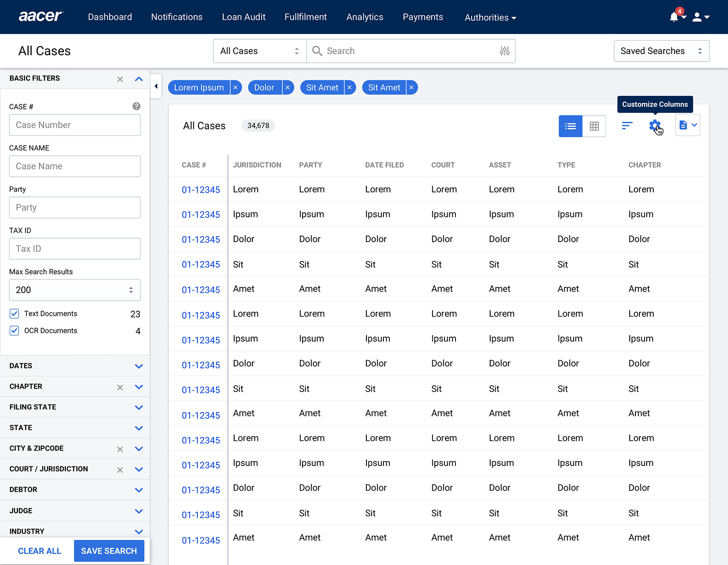Click the sort results icon
728x565 pixels.
coord(627,126)
